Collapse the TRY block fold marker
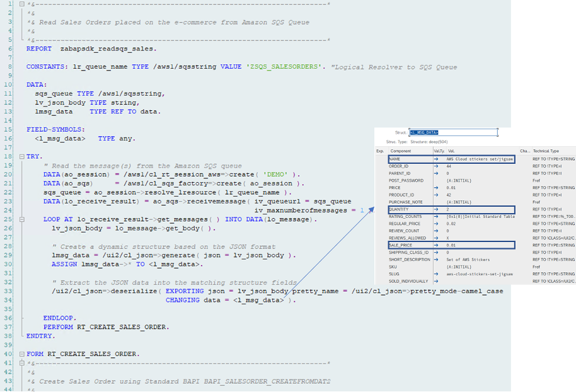Viewport: 576px width, 392px height. tap(22, 156)
